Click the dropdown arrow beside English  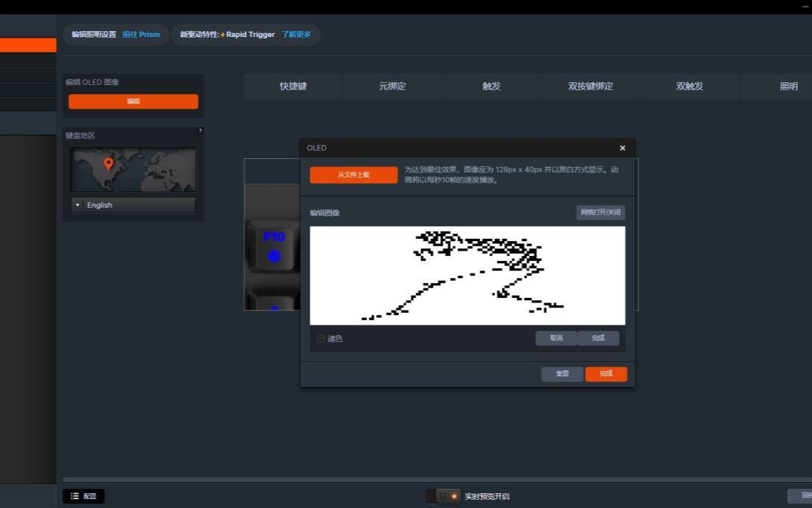[78, 205]
